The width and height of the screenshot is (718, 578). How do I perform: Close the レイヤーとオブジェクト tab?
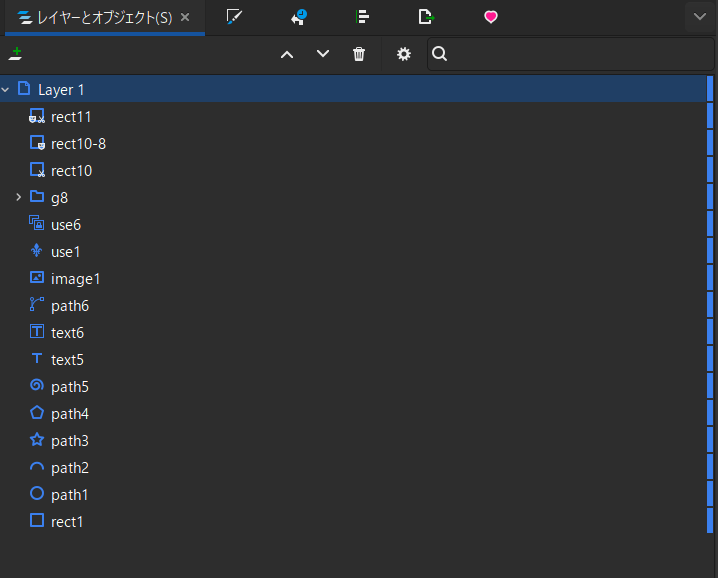(x=185, y=17)
